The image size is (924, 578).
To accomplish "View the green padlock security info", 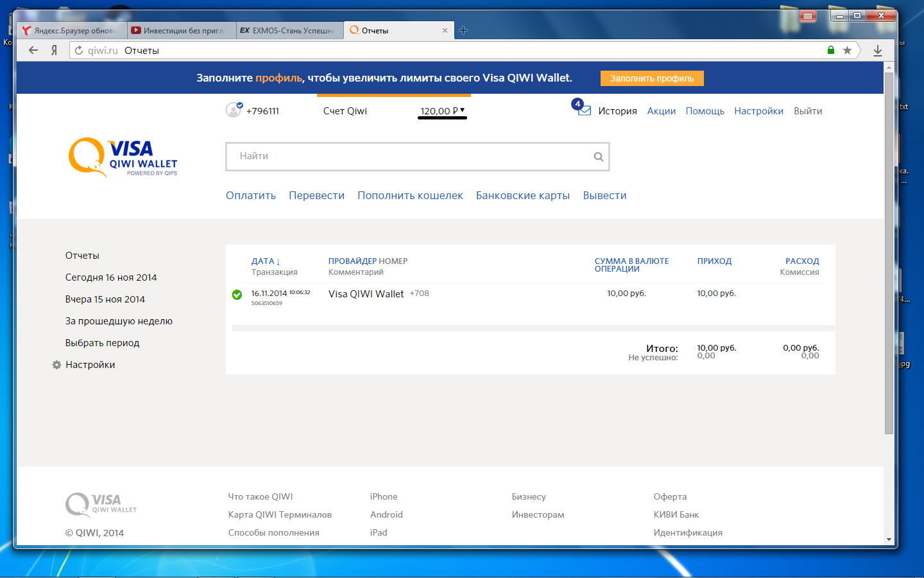I will pos(831,50).
